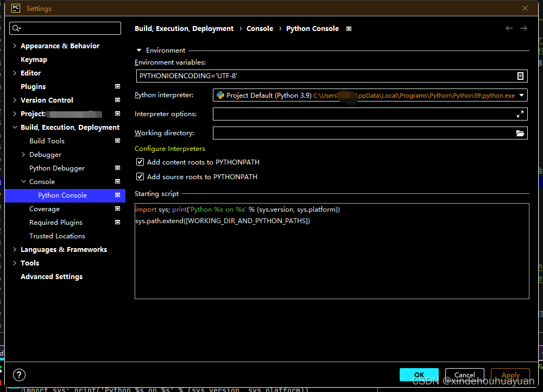Expand the Tools node
This screenshot has height=392, width=543.
(15, 263)
